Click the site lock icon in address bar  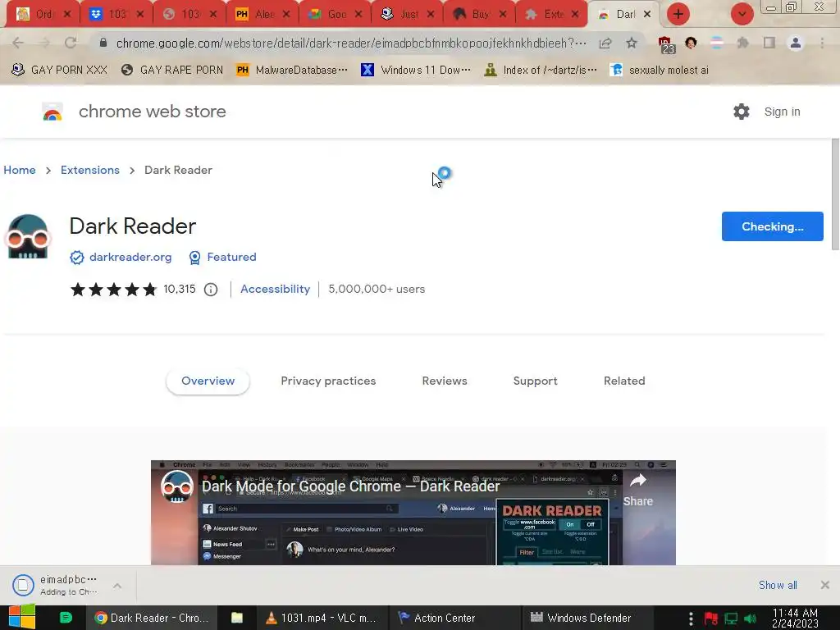103,43
